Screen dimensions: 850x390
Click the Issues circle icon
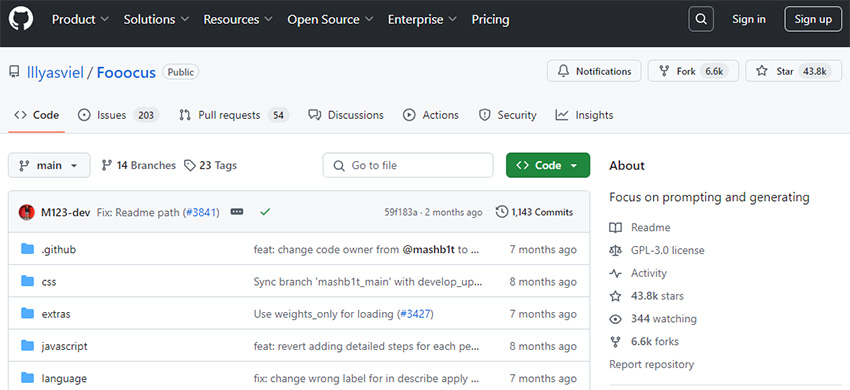[84, 115]
